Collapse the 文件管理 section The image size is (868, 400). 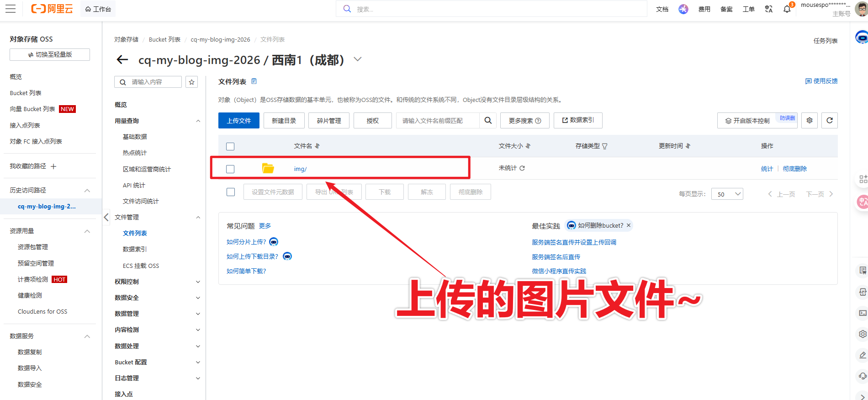(x=198, y=218)
